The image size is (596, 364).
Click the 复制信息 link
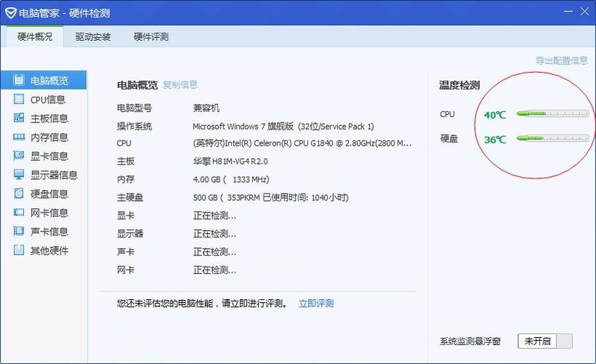click(x=180, y=84)
